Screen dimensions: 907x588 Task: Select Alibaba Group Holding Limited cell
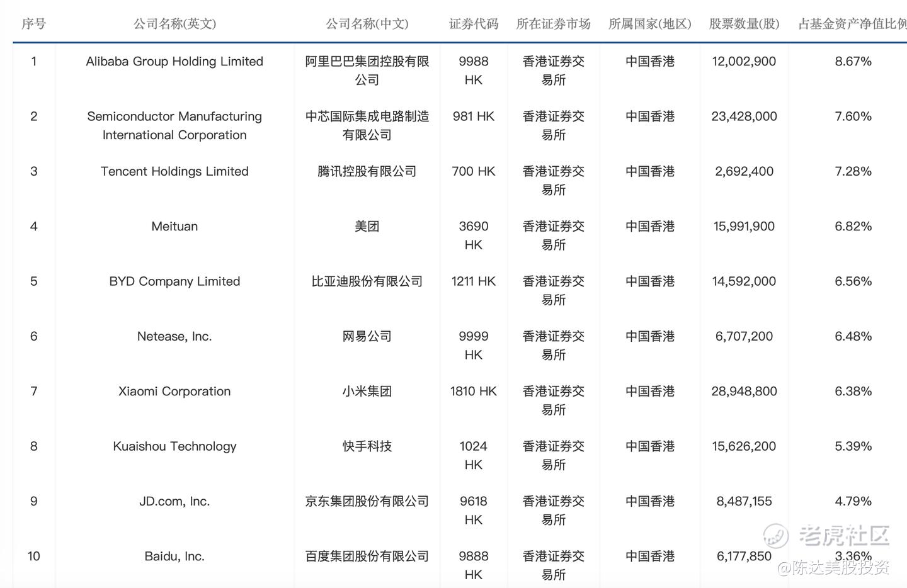pos(174,61)
